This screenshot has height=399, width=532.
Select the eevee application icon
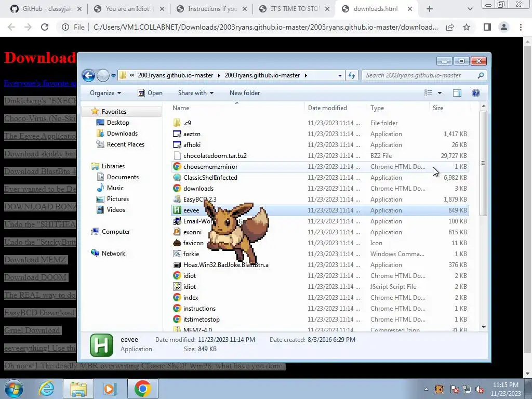click(177, 210)
